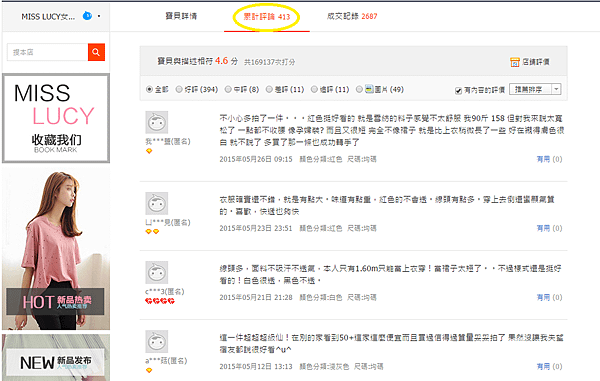Screen dimensions: 600x381
Task: Open the review sort order dropdown
Action: tap(535, 90)
